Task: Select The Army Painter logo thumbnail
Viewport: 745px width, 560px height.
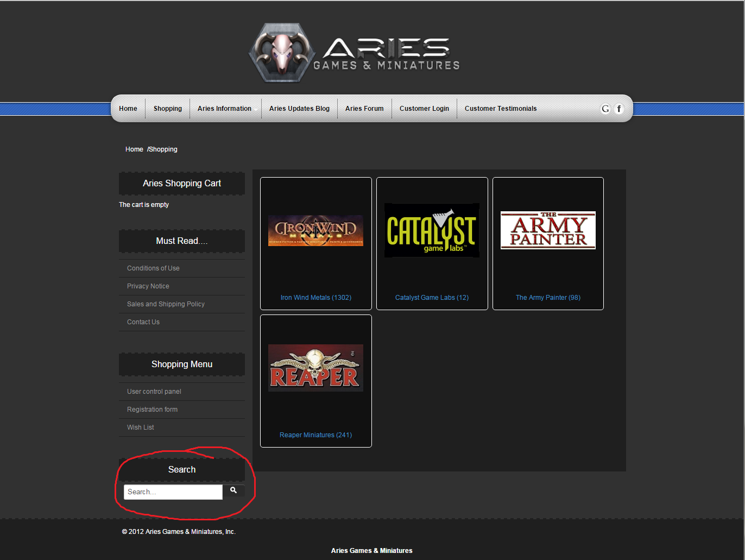Action: tap(548, 230)
